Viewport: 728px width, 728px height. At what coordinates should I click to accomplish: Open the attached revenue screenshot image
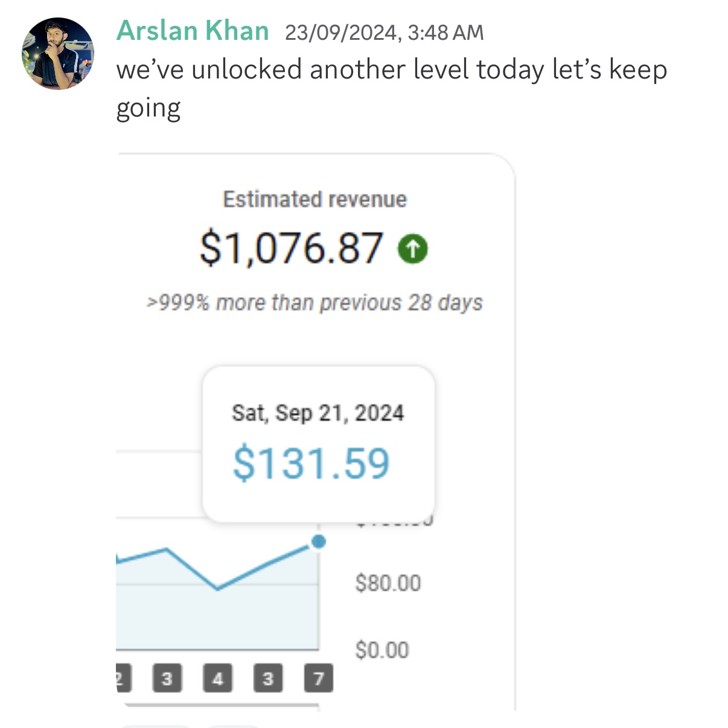pos(316,432)
